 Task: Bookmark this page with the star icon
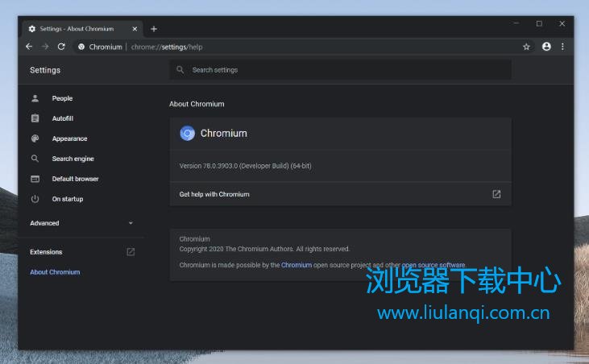click(x=526, y=47)
